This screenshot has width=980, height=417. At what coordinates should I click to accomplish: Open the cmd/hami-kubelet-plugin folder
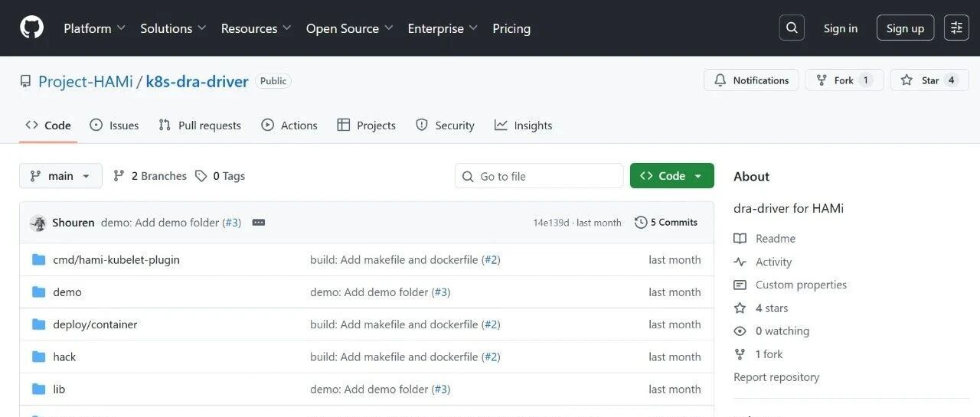116,259
